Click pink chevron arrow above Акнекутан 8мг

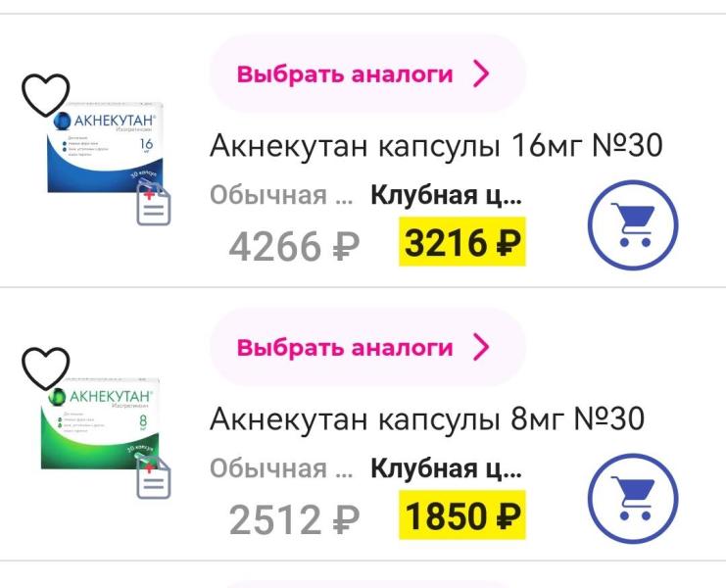coord(481,348)
